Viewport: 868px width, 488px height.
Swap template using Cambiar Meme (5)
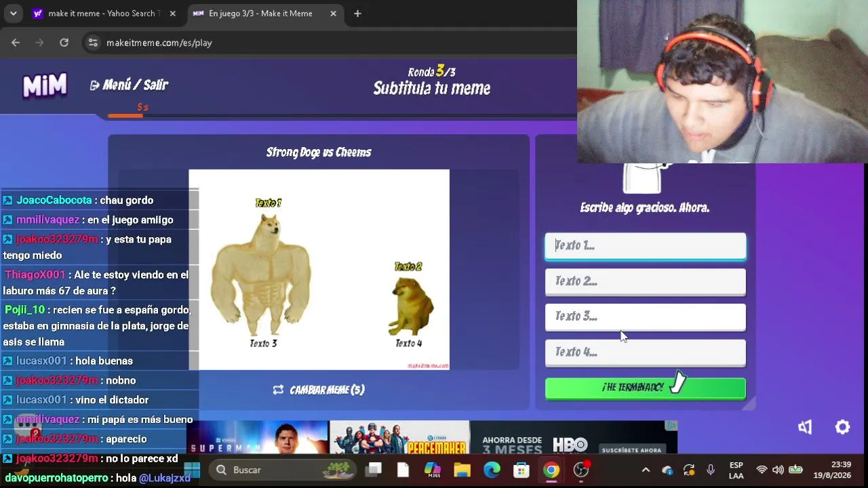[x=319, y=390]
